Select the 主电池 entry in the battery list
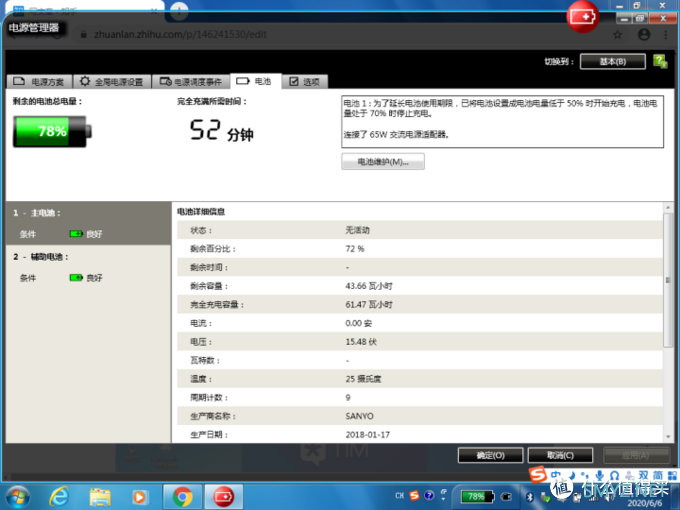This screenshot has width=680, height=510. click(88, 223)
